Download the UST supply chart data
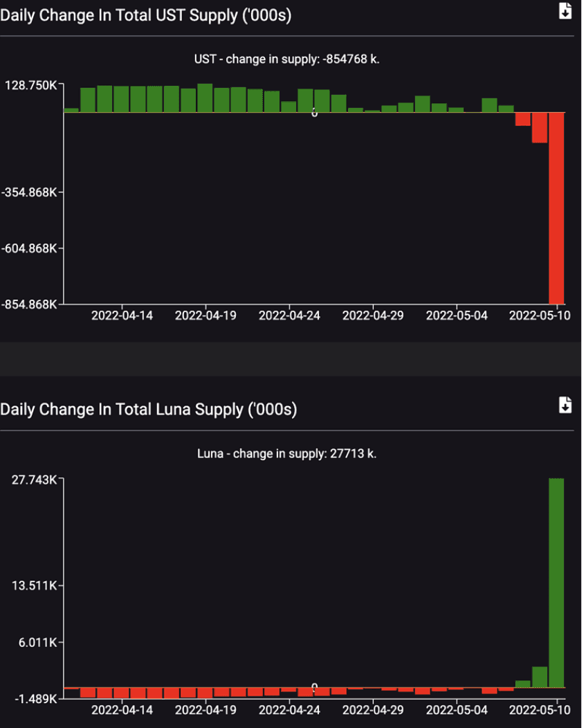The image size is (586, 728). [565, 11]
